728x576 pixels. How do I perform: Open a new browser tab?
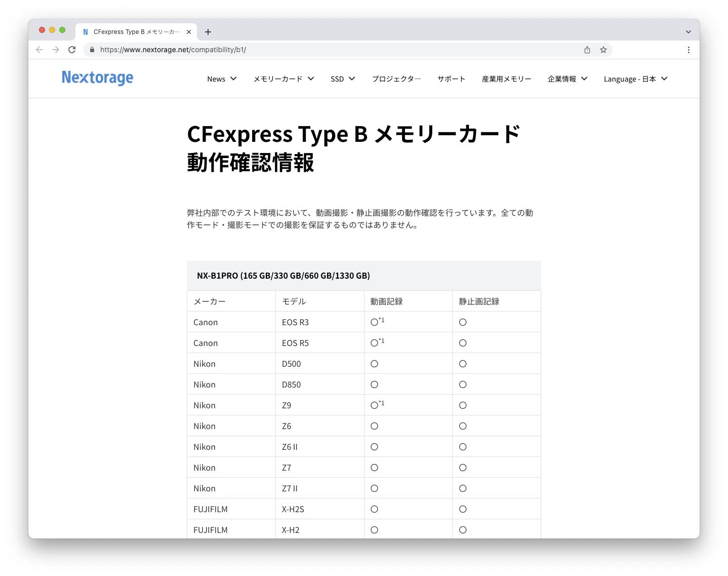pyautogui.click(x=208, y=31)
